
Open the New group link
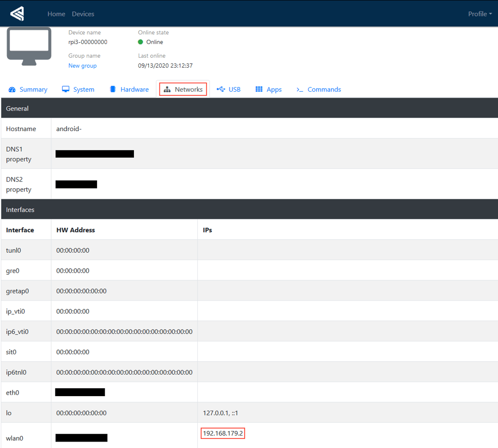[82, 66]
